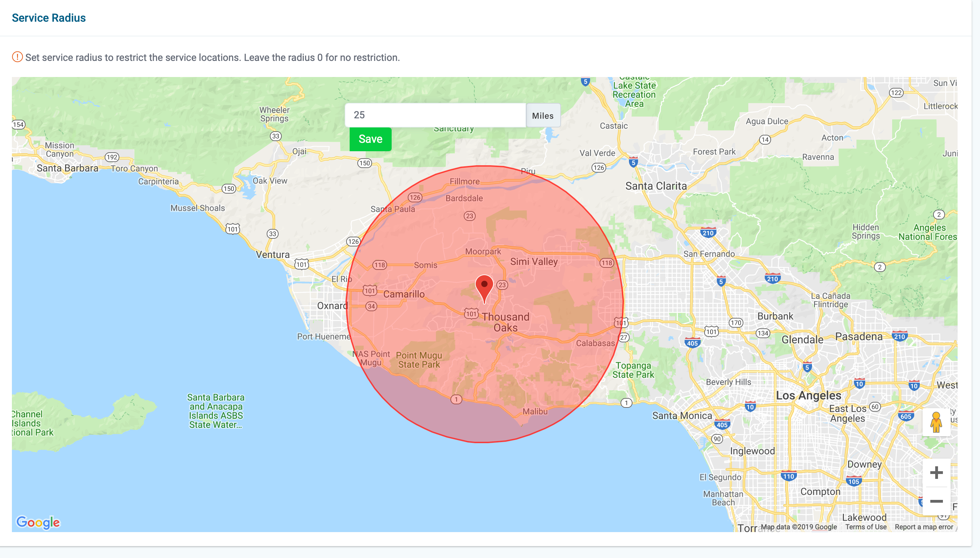Click the Downey label
980x558 pixels.
pyautogui.click(x=864, y=465)
